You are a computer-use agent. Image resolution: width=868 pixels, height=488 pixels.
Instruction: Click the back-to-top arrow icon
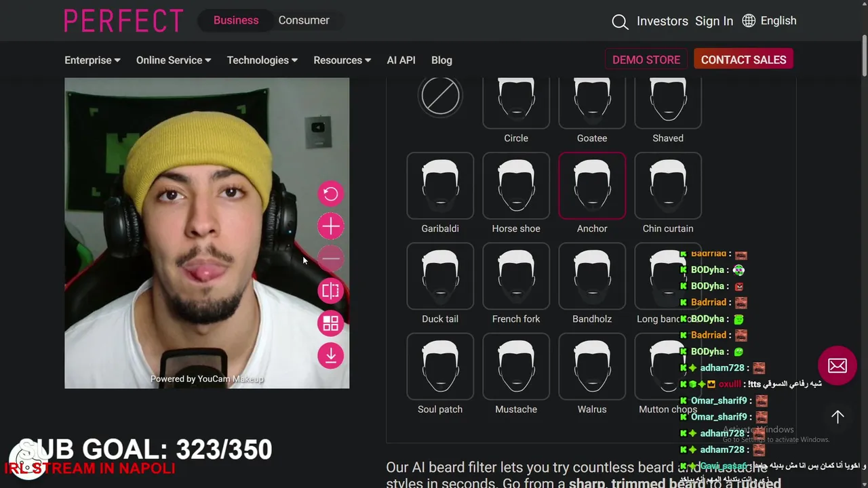837,417
